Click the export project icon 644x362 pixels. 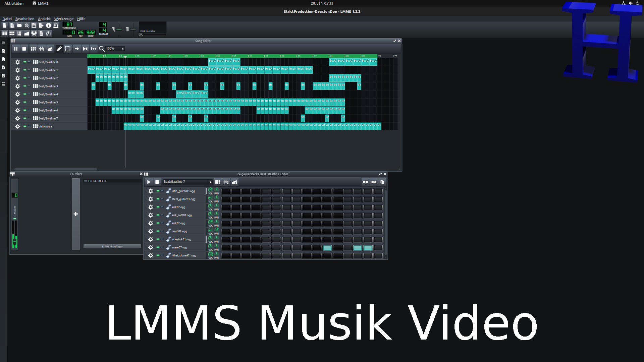coord(41,25)
